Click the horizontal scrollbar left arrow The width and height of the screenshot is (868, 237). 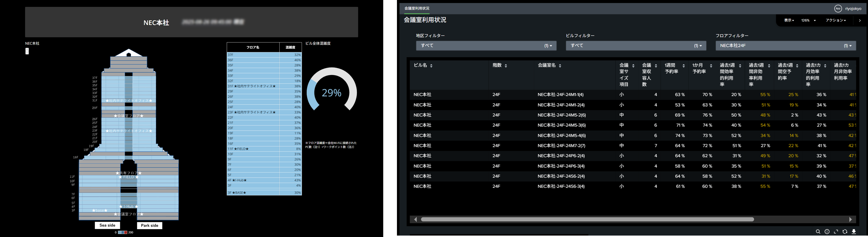[415, 219]
